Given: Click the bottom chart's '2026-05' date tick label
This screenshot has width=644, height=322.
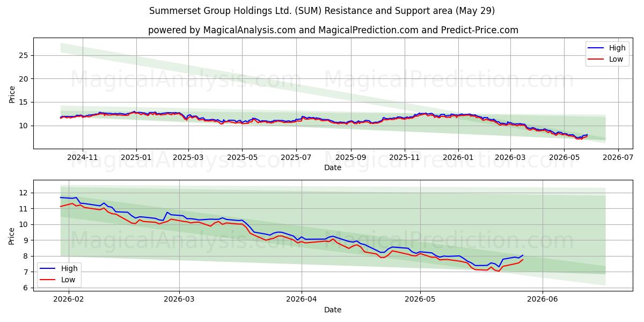Looking at the screenshot, I should (x=420, y=301).
